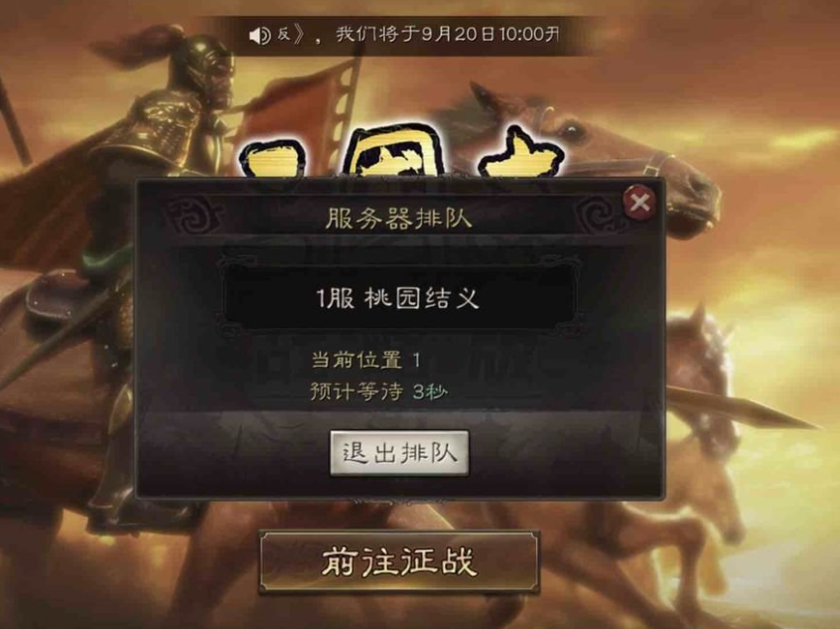Mute the announcement speaker icon
Viewport: 840px width, 629px height.
[x=260, y=36]
